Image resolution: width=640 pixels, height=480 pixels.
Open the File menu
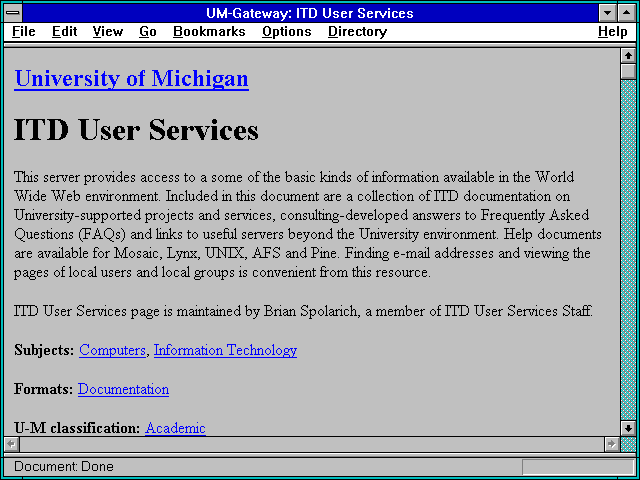point(24,32)
